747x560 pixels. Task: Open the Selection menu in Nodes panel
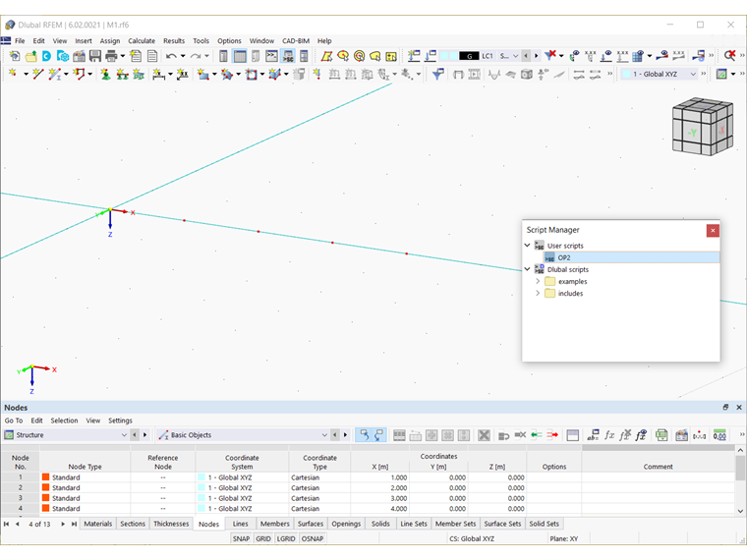64,420
